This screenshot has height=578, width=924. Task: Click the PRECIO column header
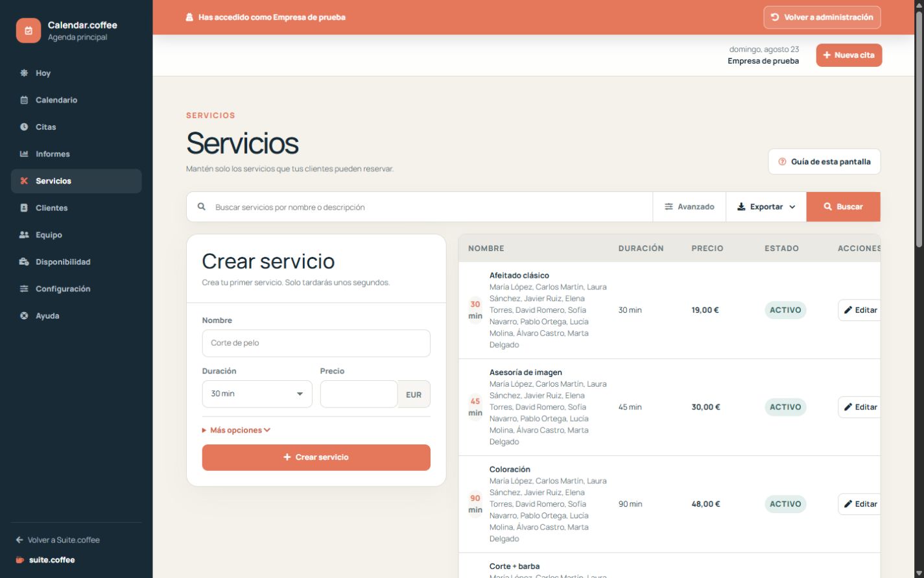pyautogui.click(x=707, y=248)
